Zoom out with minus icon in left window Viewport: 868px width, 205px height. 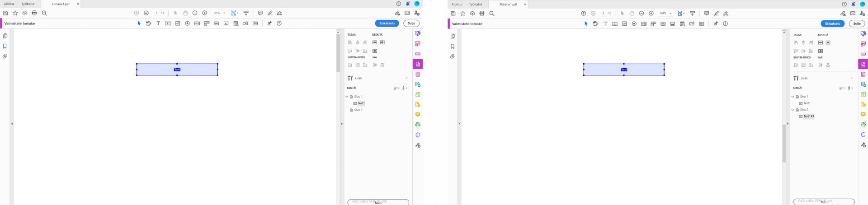click(195, 13)
